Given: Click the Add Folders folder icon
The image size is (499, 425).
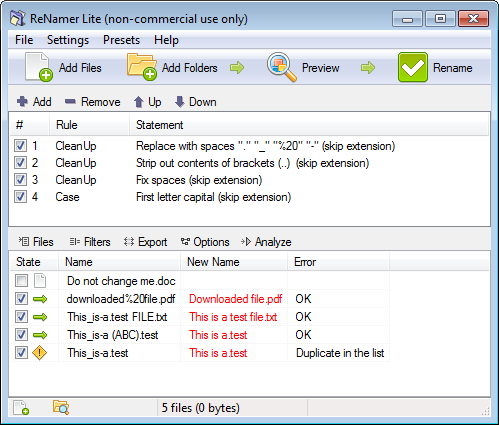Looking at the screenshot, I should (x=142, y=67).
